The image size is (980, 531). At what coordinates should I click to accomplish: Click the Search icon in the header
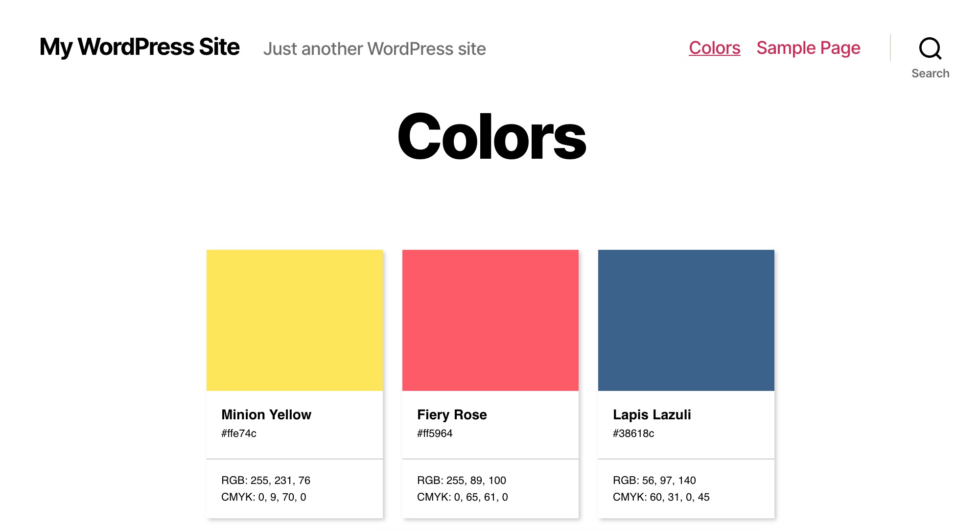coord(931,49)
